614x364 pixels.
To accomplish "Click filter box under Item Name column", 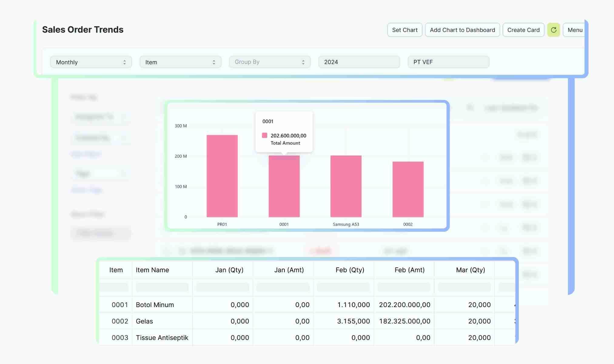I will tap(162, 287).
